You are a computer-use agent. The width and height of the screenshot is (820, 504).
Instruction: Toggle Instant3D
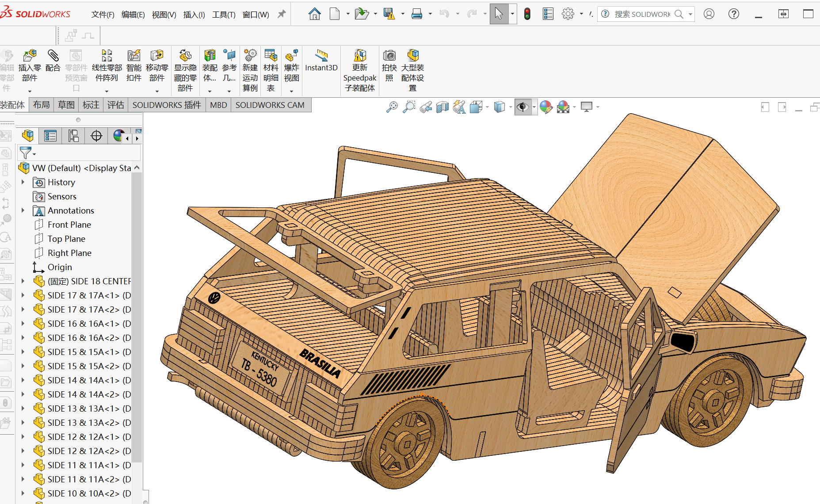321,61
